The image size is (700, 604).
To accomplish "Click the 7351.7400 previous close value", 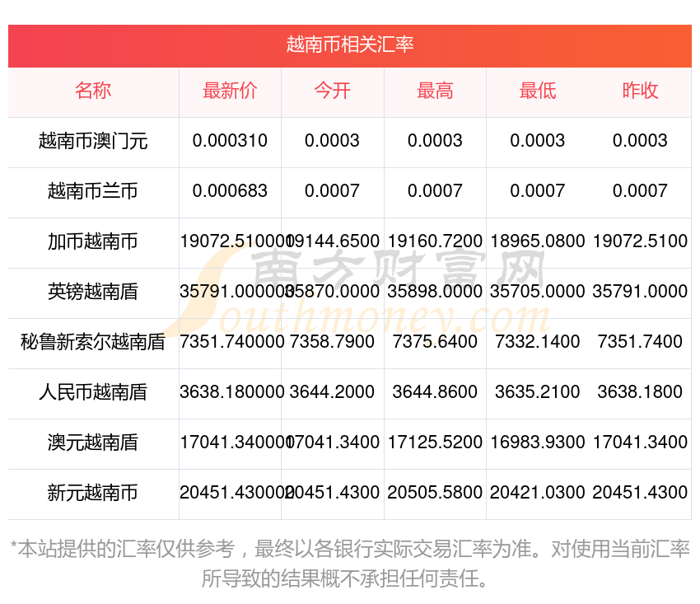I will (x=640, y=342).
